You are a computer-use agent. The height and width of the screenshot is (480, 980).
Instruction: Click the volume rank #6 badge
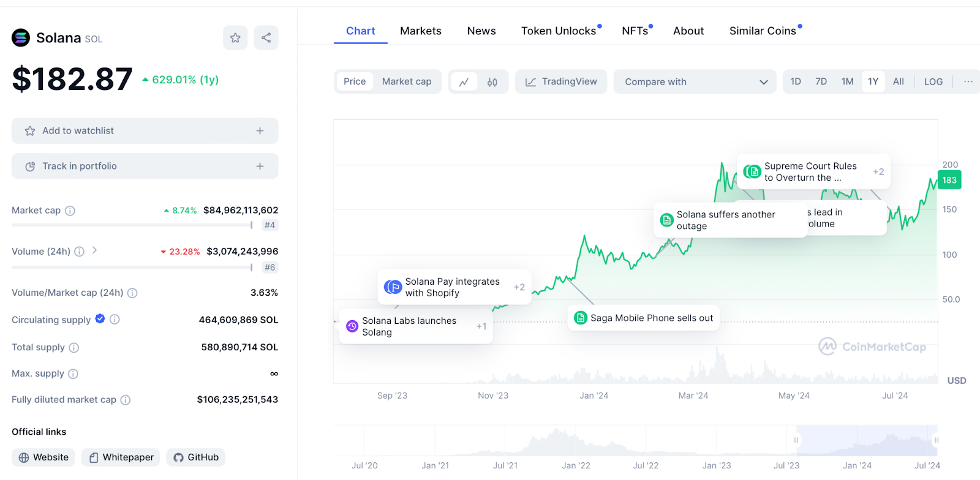[269, 268]
